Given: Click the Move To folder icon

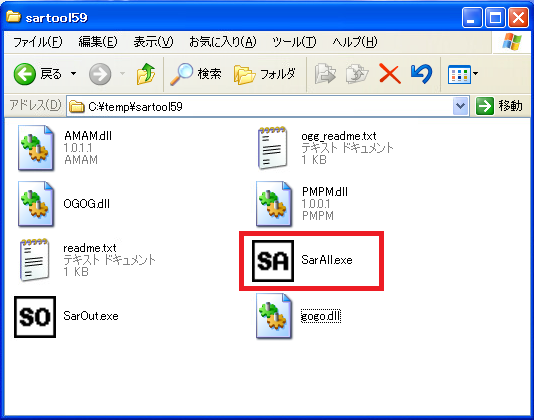Looking at the screenshot, I should [x=325, y=74].
